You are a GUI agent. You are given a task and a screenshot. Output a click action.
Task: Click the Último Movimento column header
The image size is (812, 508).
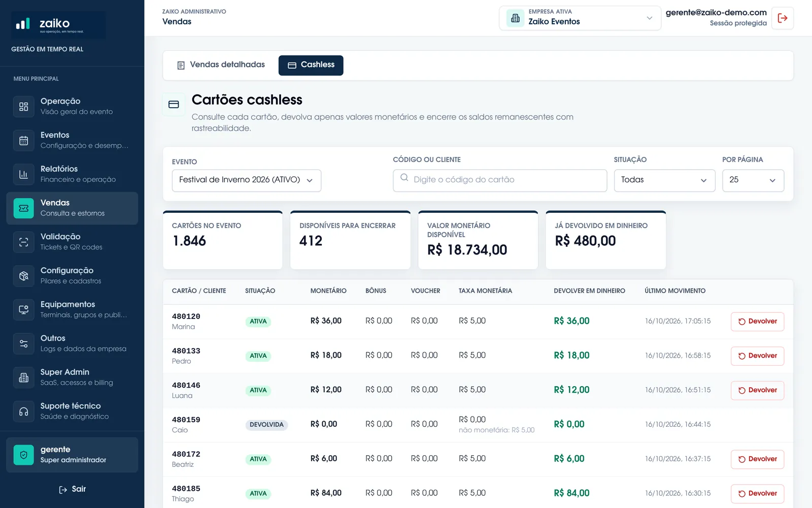tap(675, 291)
